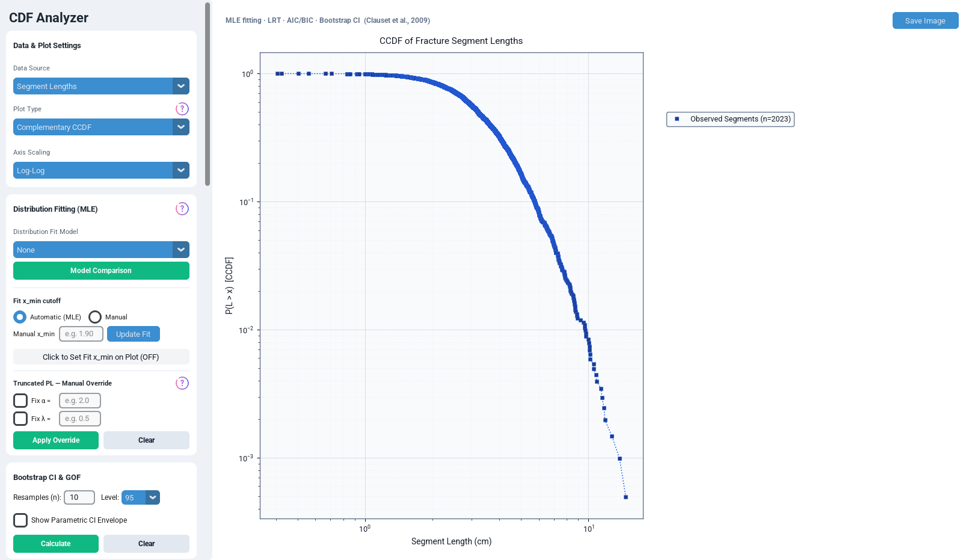
Task: Open the Log-Log axis scaling dropdown
Action: (x=101, y=170)
